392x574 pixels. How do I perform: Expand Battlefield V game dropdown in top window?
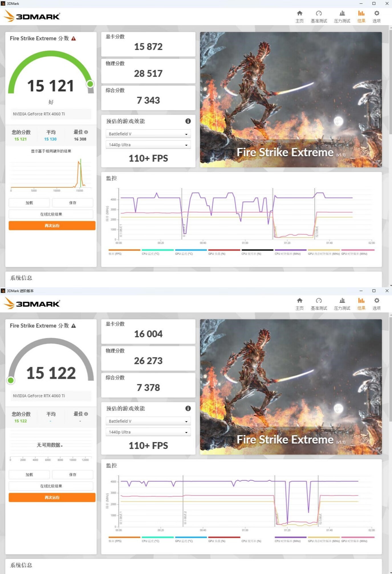[148, 134]
